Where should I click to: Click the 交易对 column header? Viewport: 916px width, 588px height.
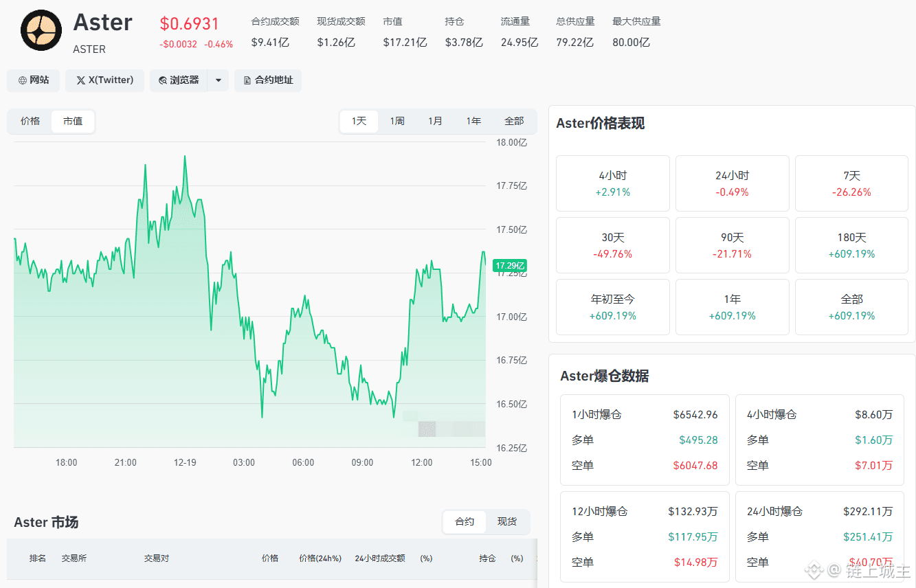[157, 558]
